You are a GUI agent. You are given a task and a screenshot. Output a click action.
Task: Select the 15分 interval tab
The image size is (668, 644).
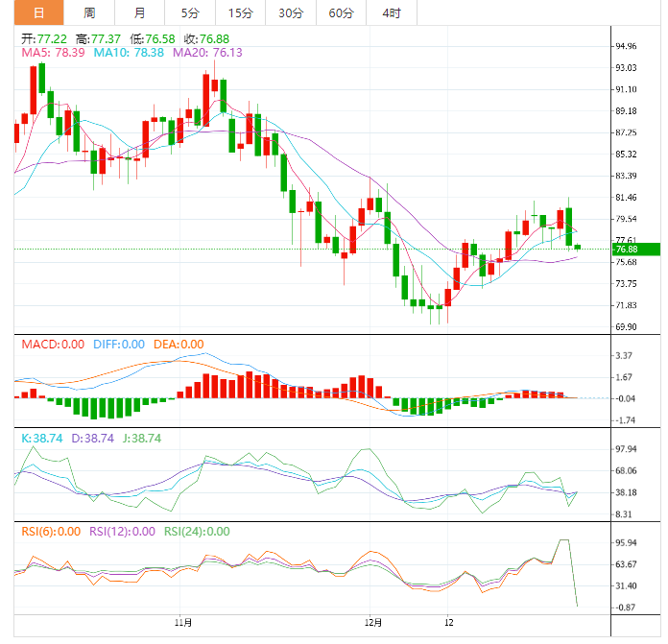[241, 13]
